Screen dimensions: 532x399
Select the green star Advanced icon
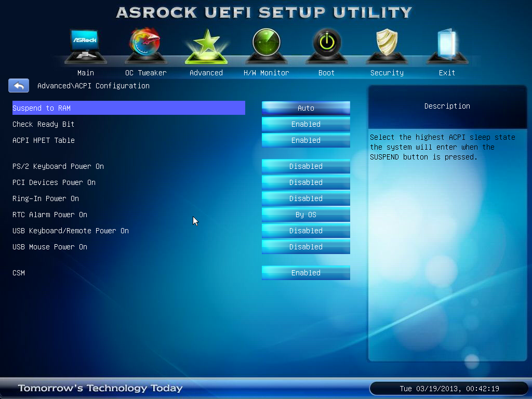point(206,46)
